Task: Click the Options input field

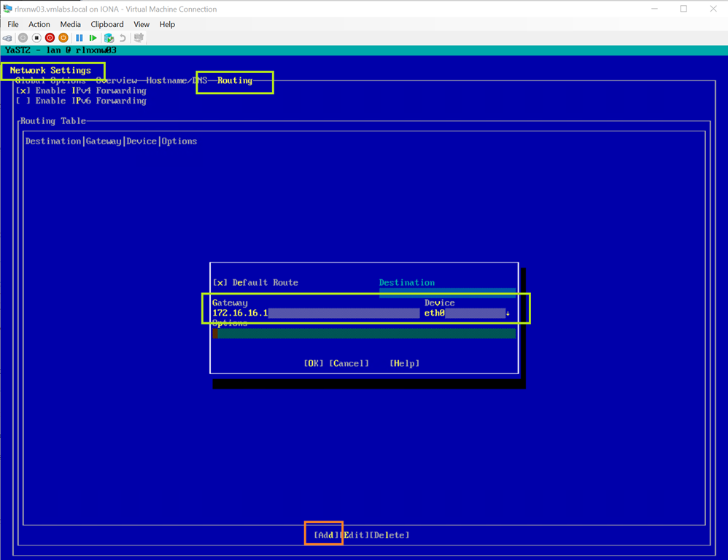Action: (365, 333)
